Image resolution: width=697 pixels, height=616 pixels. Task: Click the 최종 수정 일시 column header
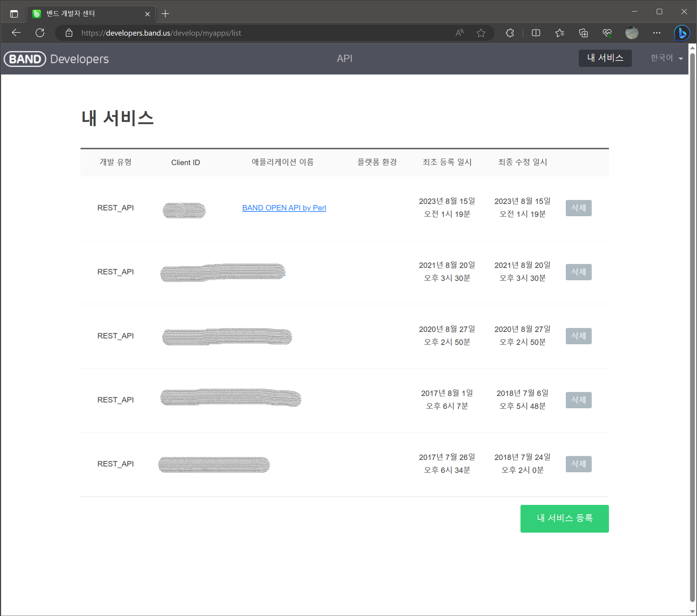522,162
